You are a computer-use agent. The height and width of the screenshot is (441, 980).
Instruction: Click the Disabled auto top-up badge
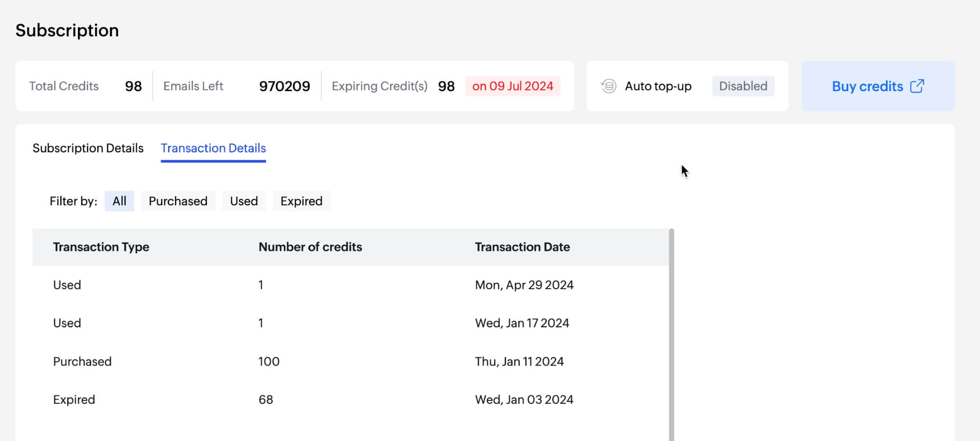point(743,86)
